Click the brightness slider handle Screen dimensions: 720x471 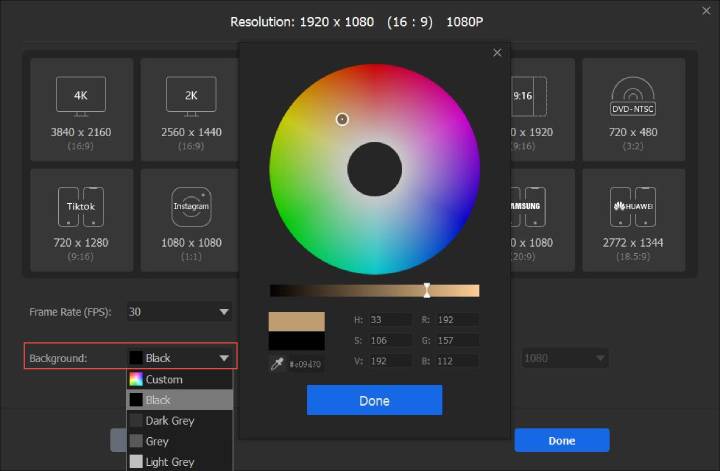point(427,290)
